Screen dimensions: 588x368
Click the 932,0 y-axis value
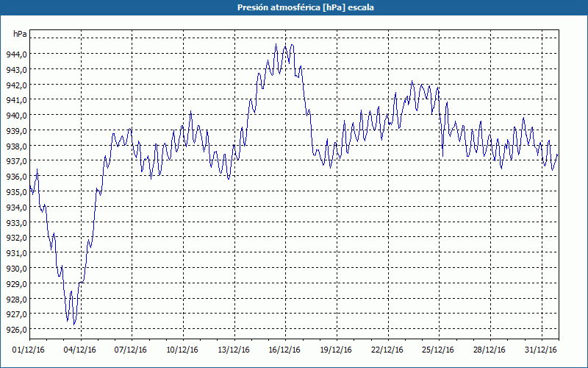[x=16, y=238]
